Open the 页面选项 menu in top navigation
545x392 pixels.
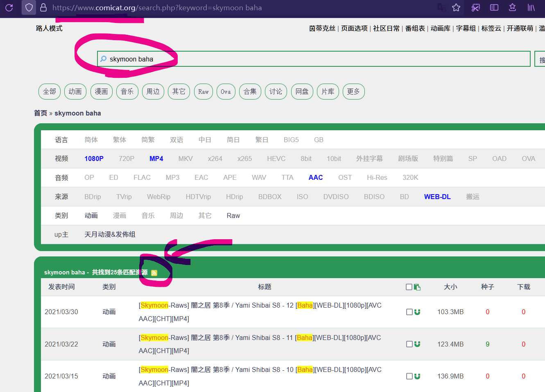point(354,28)
